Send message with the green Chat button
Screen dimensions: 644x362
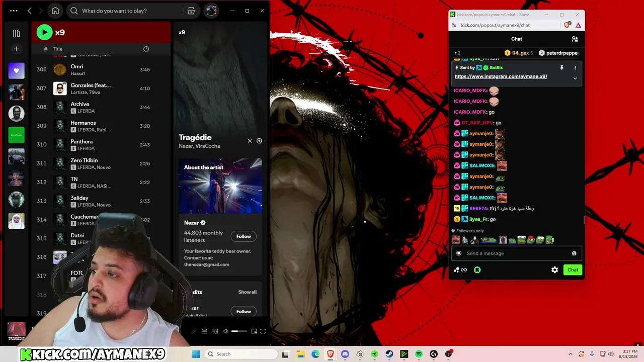573,270
